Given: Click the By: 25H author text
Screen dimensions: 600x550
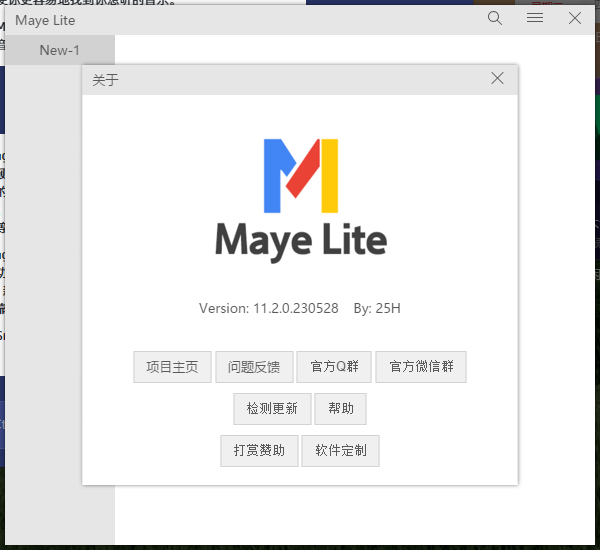Looking at the screenshot, I should (377, 308).
